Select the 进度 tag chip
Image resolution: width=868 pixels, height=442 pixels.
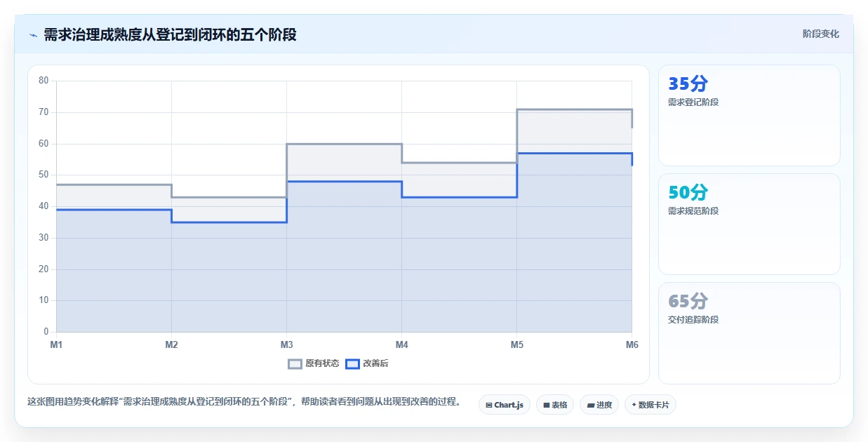(x=599, y=405)
